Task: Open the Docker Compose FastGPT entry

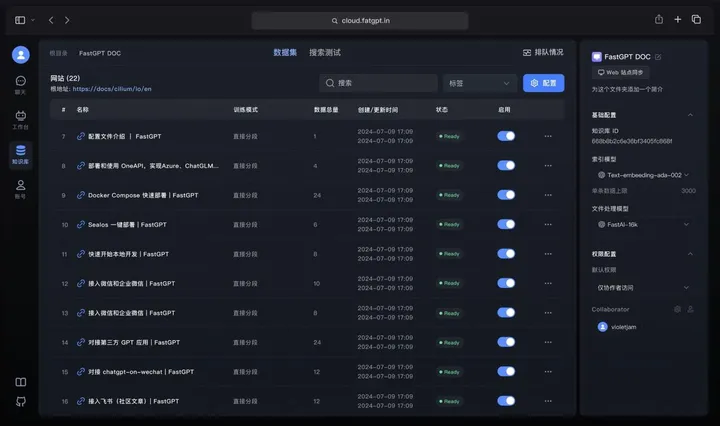Action: coord(143,195)
